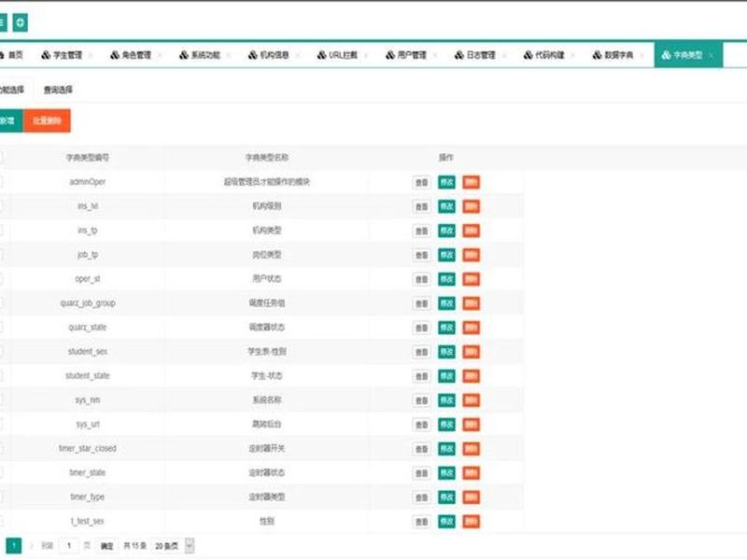Switch to the 查询选择 sub-tab

[x=58, y=90]
